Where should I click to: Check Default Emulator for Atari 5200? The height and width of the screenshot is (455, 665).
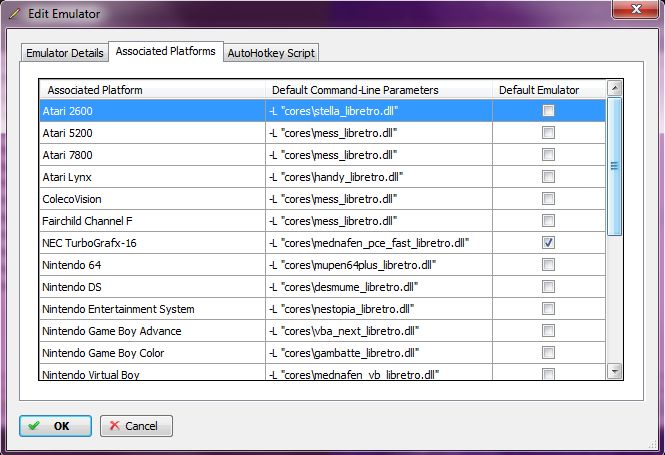pos(548,133)
